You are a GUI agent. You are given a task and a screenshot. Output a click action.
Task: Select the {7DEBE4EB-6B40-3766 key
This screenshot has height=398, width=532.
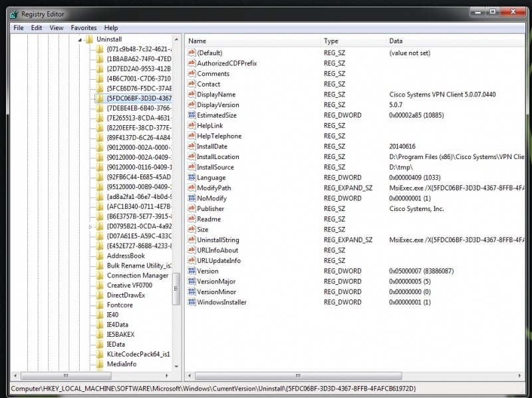pos(139,108)
